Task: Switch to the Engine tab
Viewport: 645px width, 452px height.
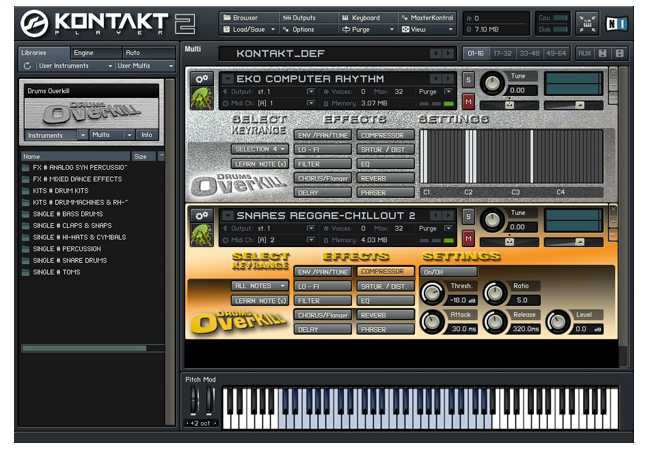Action: click(96, 53)
